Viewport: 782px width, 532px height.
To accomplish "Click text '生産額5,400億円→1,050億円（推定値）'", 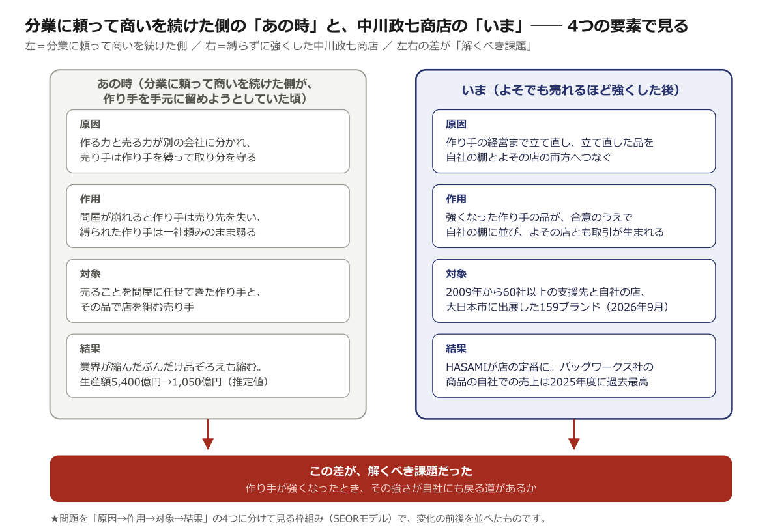I will (174, 382).
